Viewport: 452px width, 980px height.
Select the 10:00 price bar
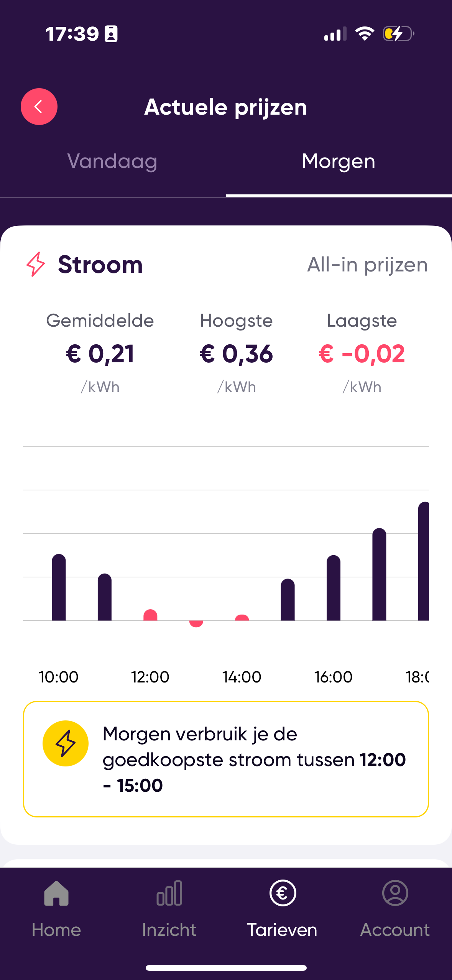click(59, 587)
